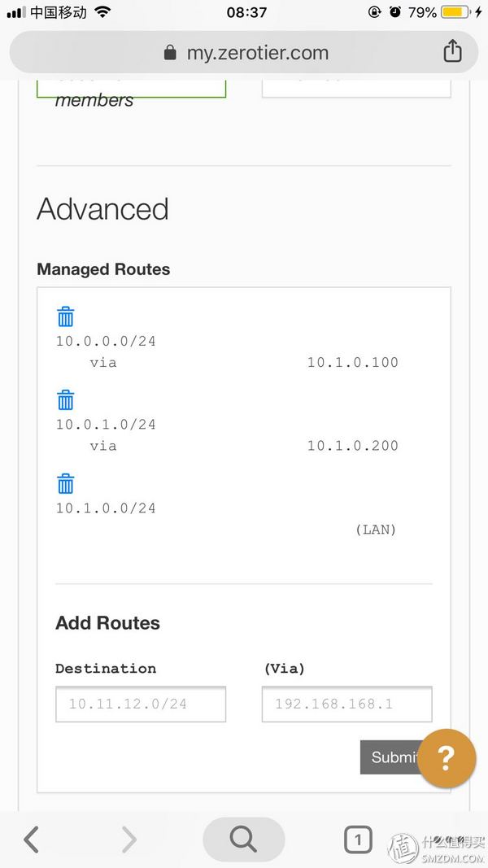Delete the 10.1.0.0/24 LAN route

(65, 483)
